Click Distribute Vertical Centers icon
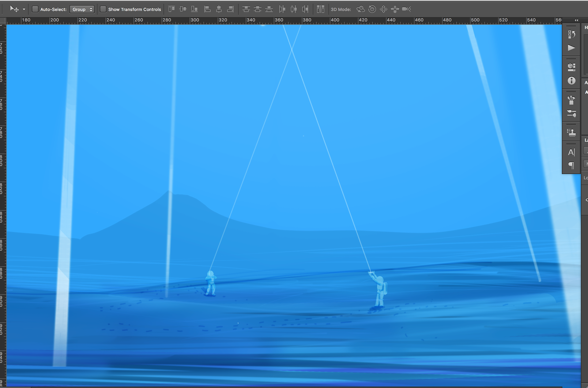Image resolution: width=588 pixels, height=388 pixels. coord(258,9)
